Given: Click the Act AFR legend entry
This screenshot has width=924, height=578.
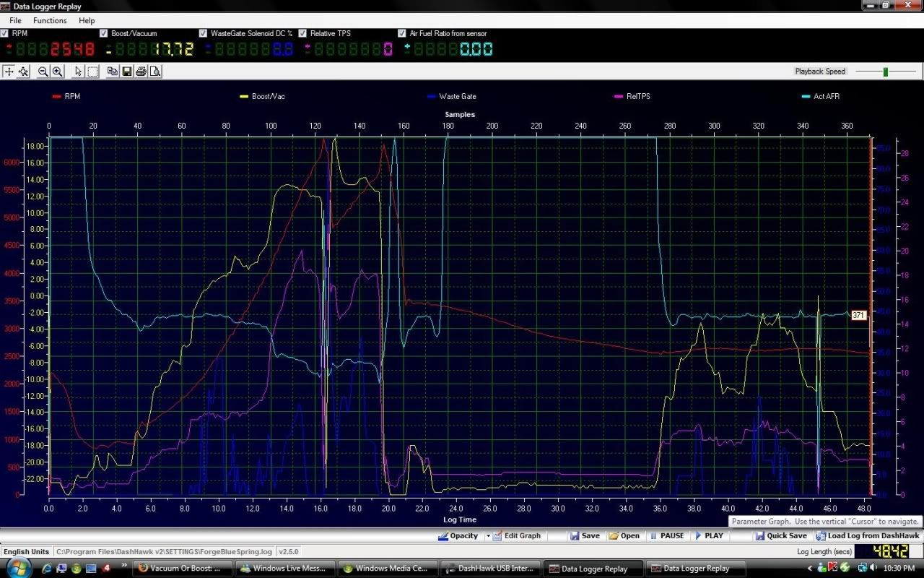Looking at the screenshot, I should (821, 96).
